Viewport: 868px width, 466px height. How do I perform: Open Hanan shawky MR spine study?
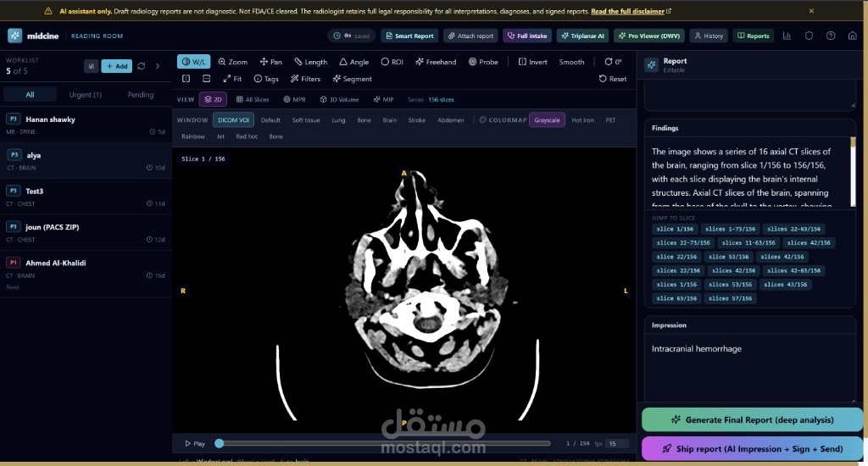coord(86,125)
